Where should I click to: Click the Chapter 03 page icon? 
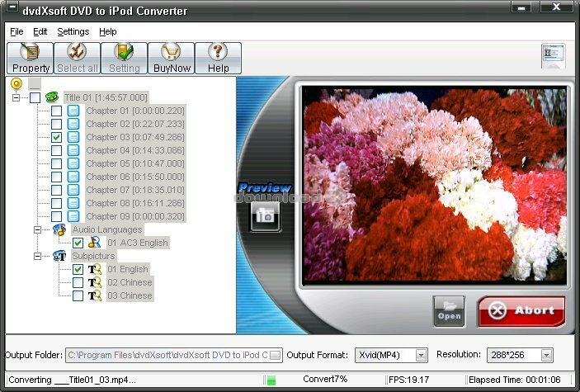coord(73,137)
